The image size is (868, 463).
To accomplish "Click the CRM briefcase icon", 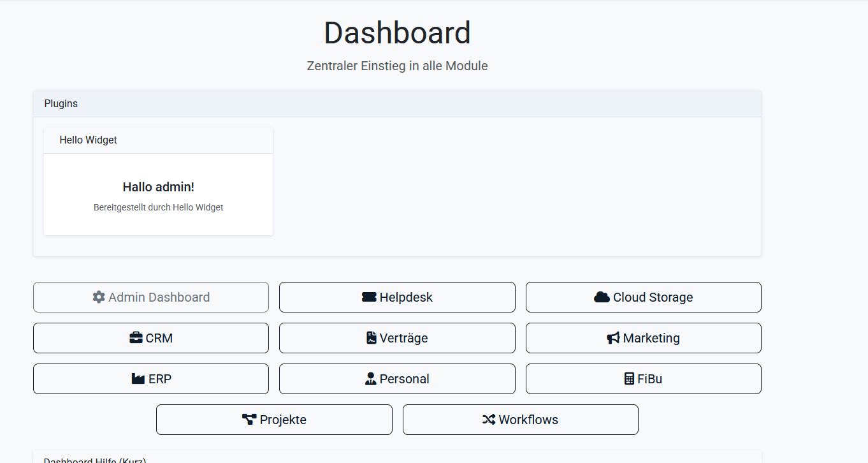I will [135, 337].
